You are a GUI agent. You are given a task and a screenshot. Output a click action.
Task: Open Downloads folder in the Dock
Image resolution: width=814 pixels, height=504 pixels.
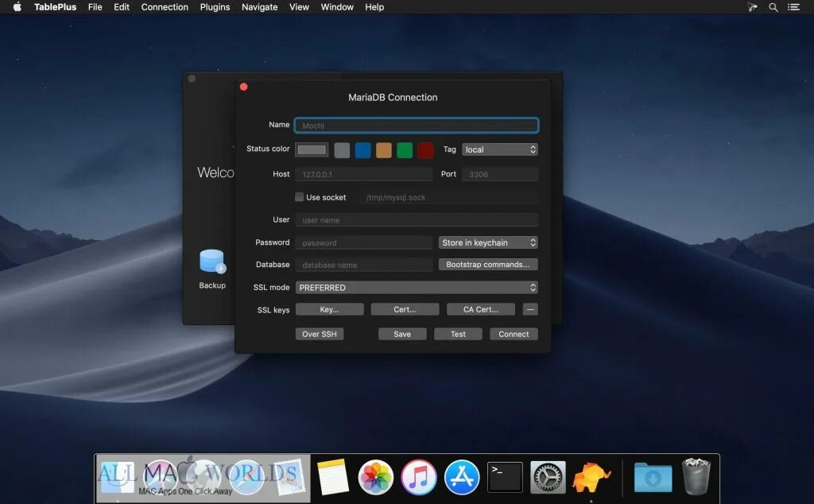[653, 476]
